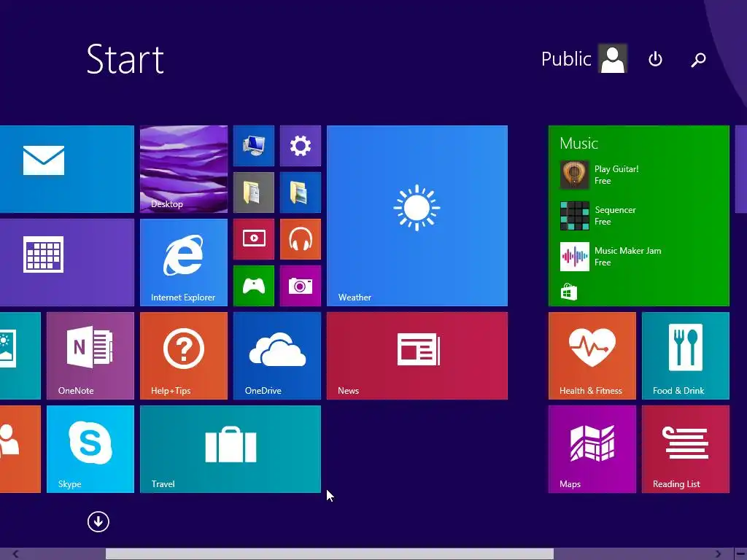Open the Pictures folder small tile
Screen dimensions: 747x560
(301, 192)
